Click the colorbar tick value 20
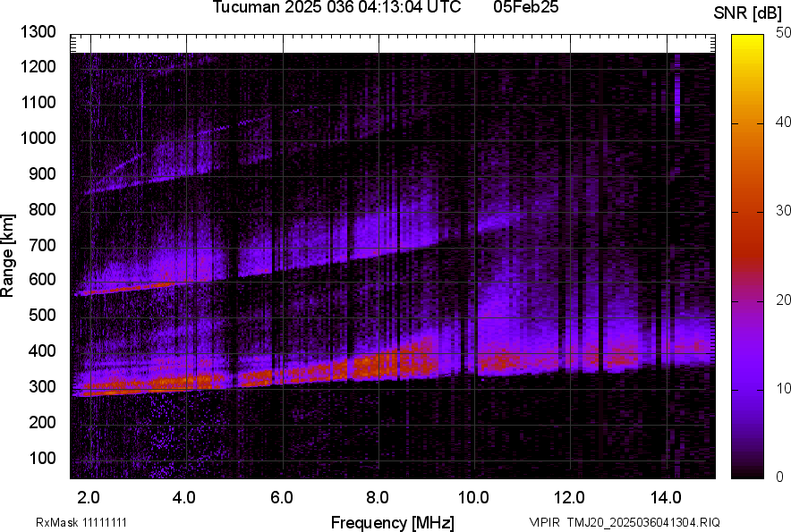 (783, 300)
